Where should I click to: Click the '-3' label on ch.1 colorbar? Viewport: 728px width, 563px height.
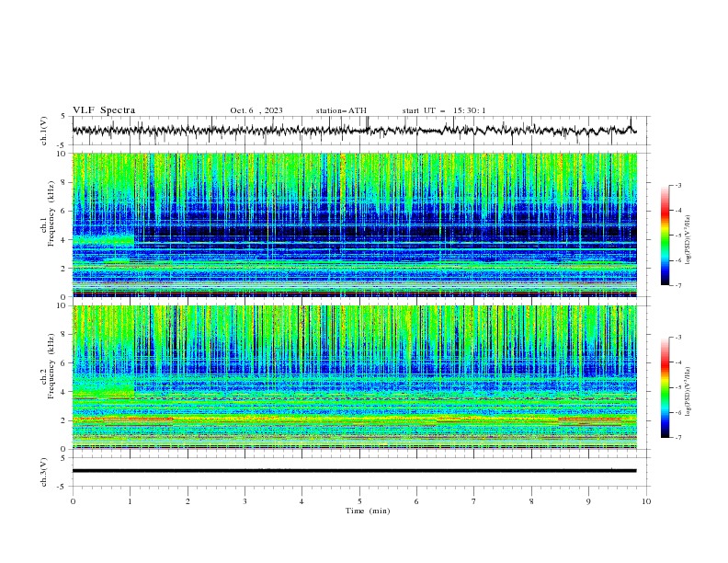(x=677, y=185)
